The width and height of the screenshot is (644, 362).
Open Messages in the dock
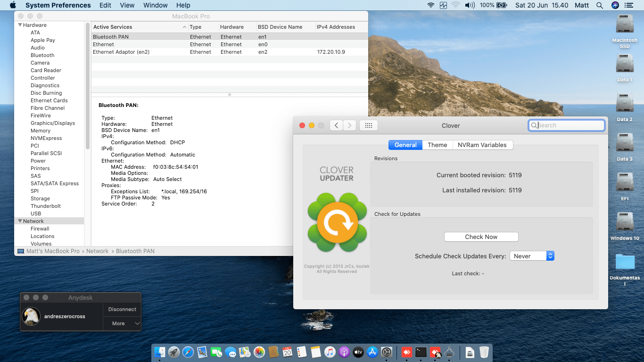click(231, 352)
